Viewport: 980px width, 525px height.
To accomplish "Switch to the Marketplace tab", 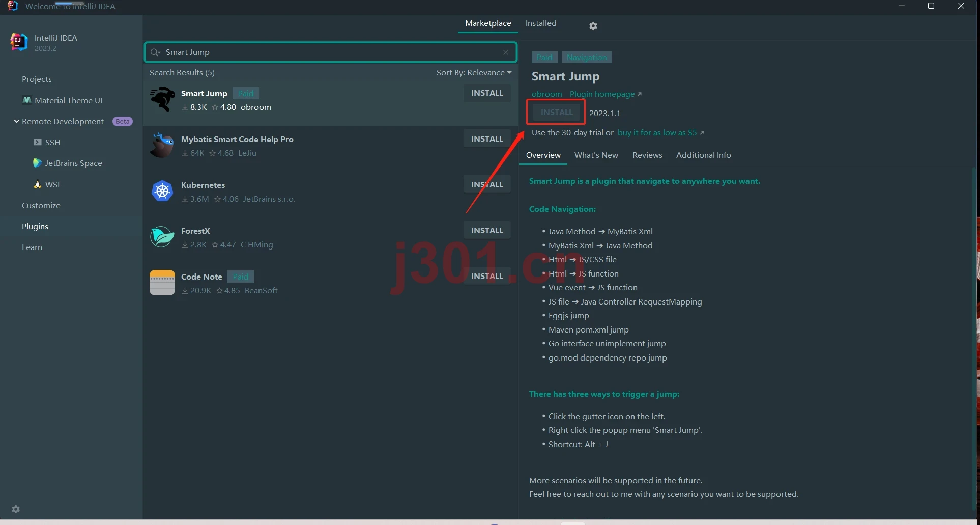I will 488,23.
